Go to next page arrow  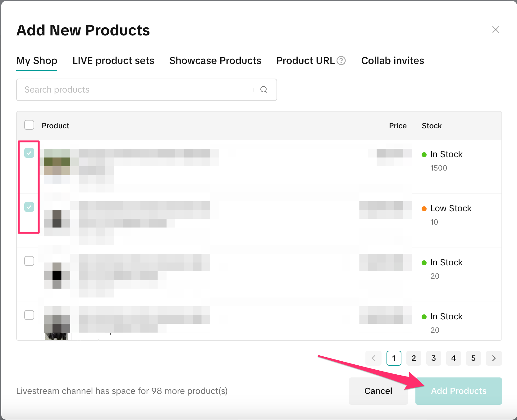coord(494,358)
